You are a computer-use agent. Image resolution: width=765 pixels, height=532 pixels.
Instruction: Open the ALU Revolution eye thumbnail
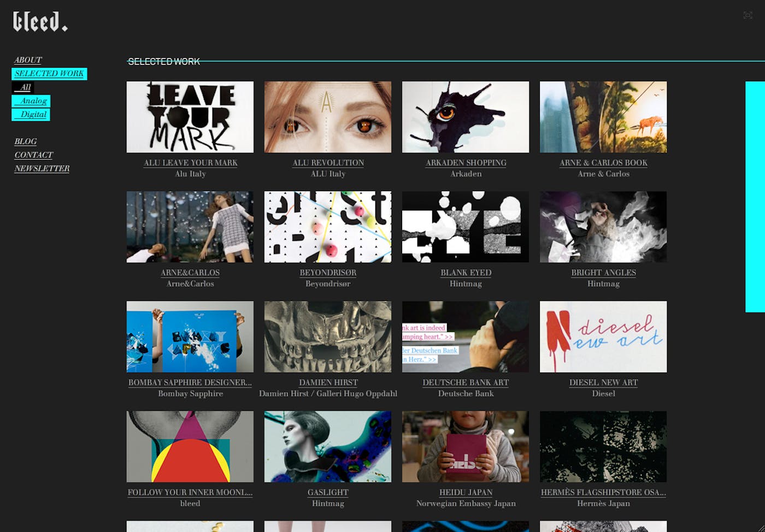[328, 117]
